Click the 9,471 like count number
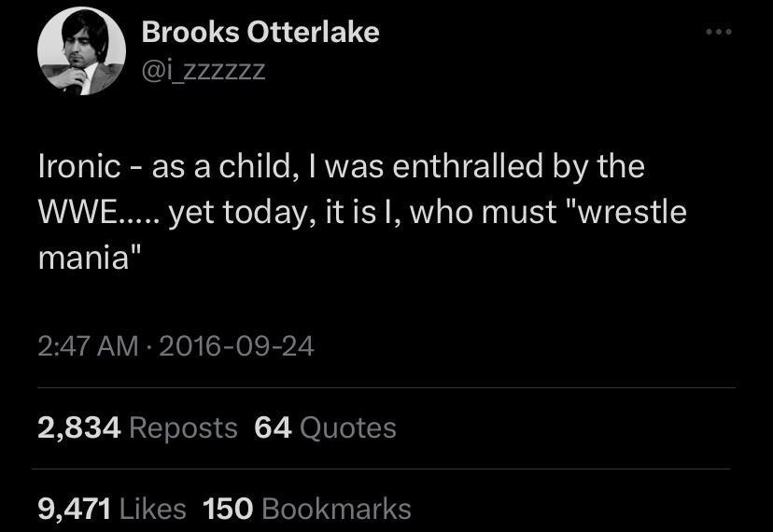Screen dimensions: 773x532 (75, 509)
